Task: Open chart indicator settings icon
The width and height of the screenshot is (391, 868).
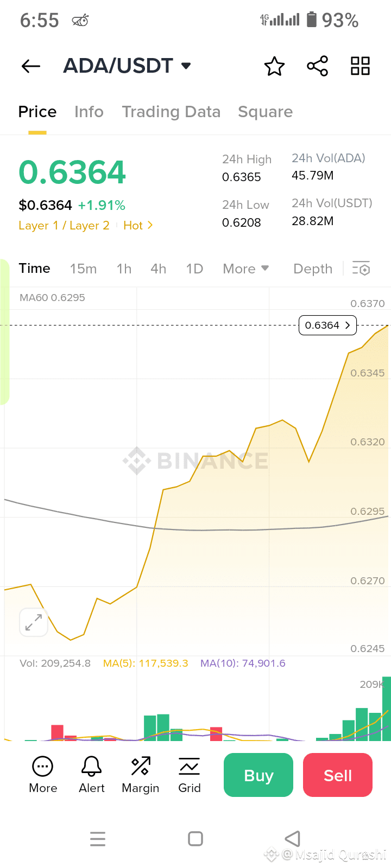Action: (x=361, y=269)
